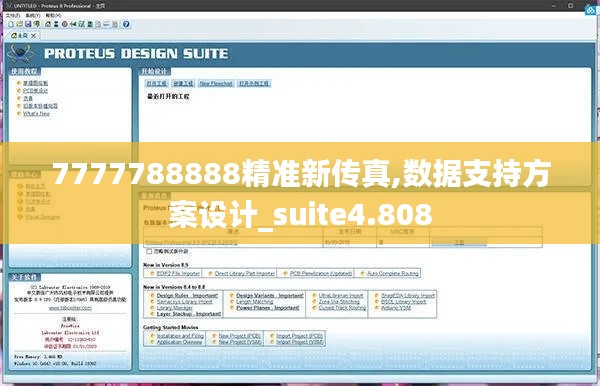Open the What's New tutorial link
This screenshot has width=600, height=386.
coord(36,114)
